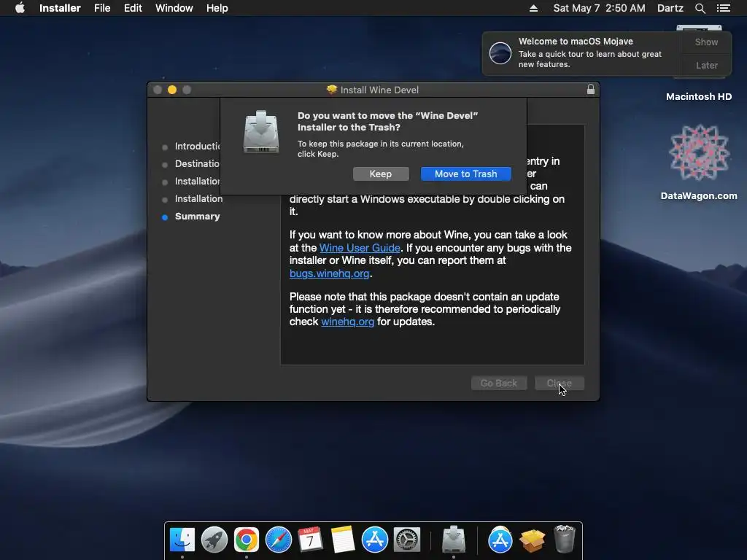747x560 pixels.
Task: Click the Apple menu logo
Action: click(x=20, y=8)
